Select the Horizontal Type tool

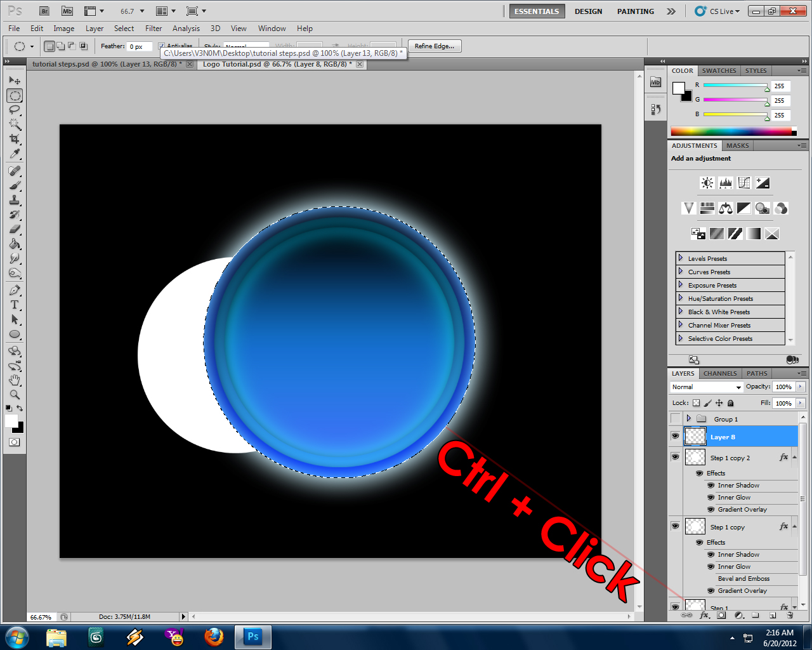pos(15,305)
